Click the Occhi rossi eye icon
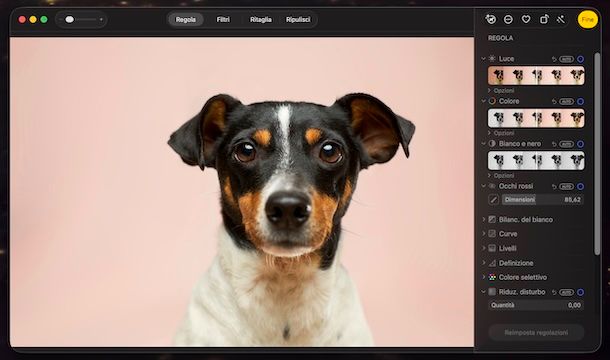This screenshot has width=610, height=360. pos(492,186)
